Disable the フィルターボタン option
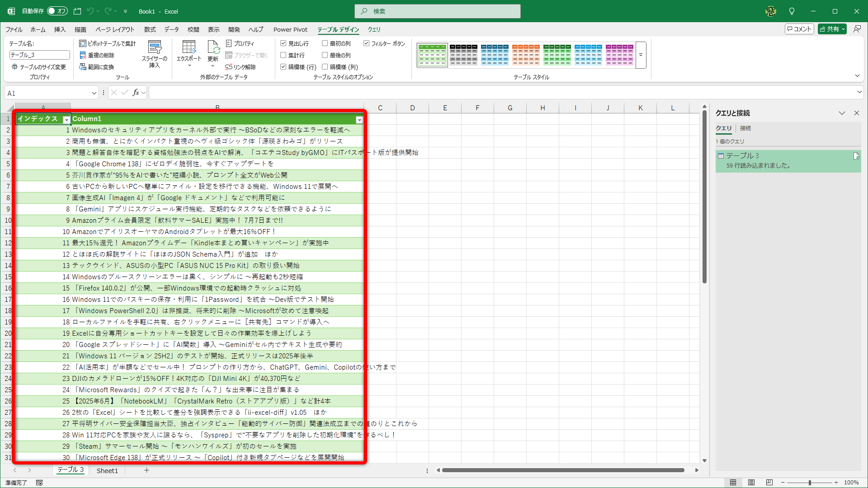The width and height of the screenshot is (868, 488). [367, 43]
